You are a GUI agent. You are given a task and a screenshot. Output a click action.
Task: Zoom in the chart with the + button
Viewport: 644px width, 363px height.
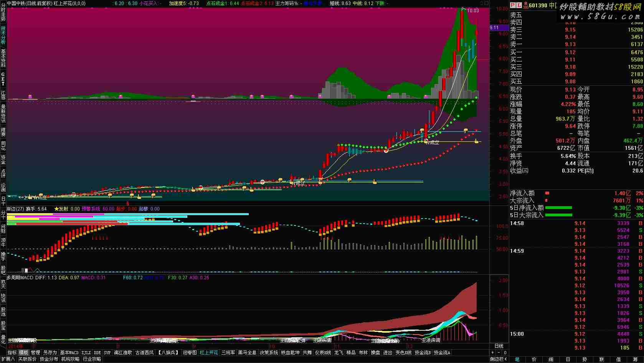(493, 352)
